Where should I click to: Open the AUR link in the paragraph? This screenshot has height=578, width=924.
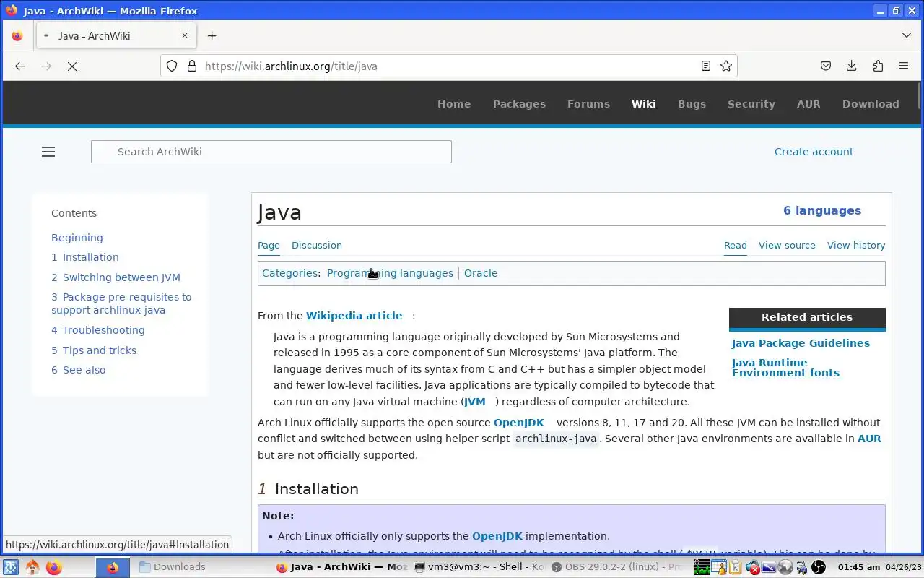[x=869, y=439]
